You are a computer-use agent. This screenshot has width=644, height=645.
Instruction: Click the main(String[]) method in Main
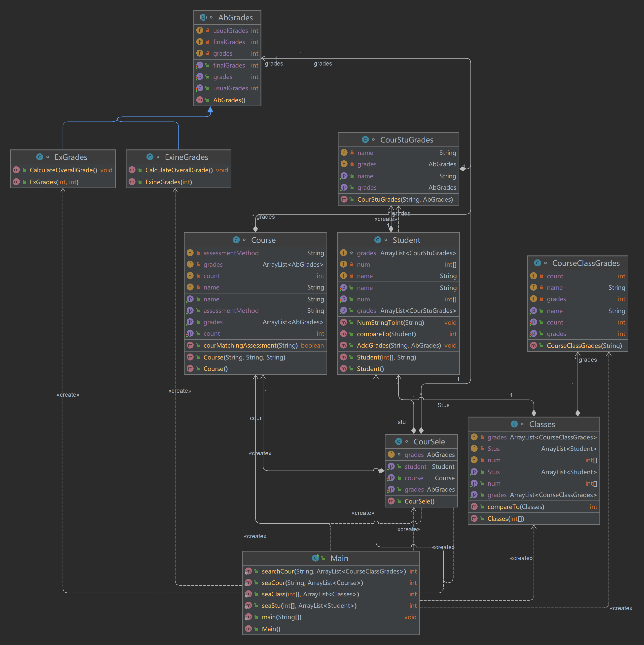tap(282, 617)
